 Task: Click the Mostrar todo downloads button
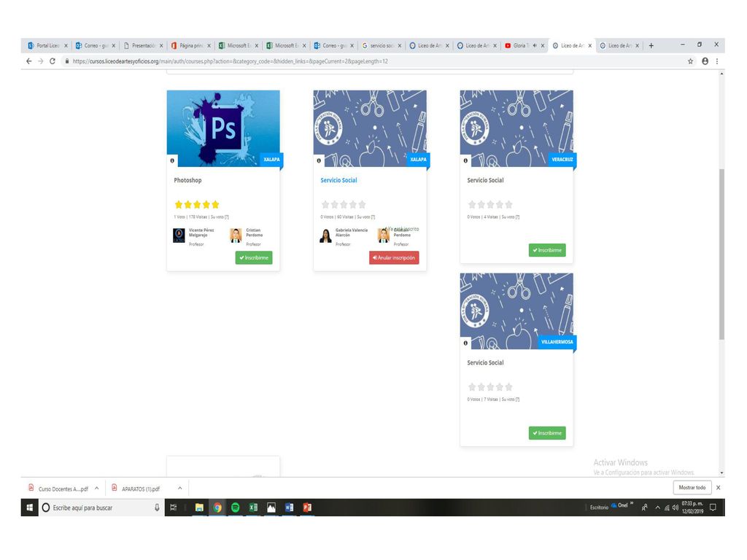pyautogui.click(x=692, y=488)
